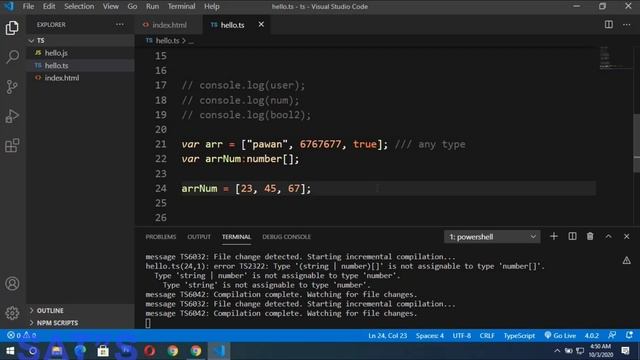Open the Windows Start button
640x360 pixels.
10,351
